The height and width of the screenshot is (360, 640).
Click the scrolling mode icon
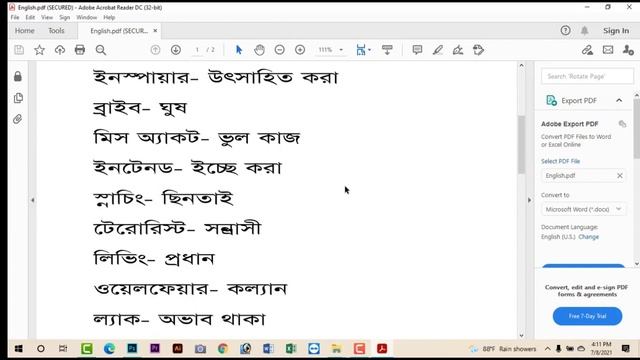tap(387, 50)
